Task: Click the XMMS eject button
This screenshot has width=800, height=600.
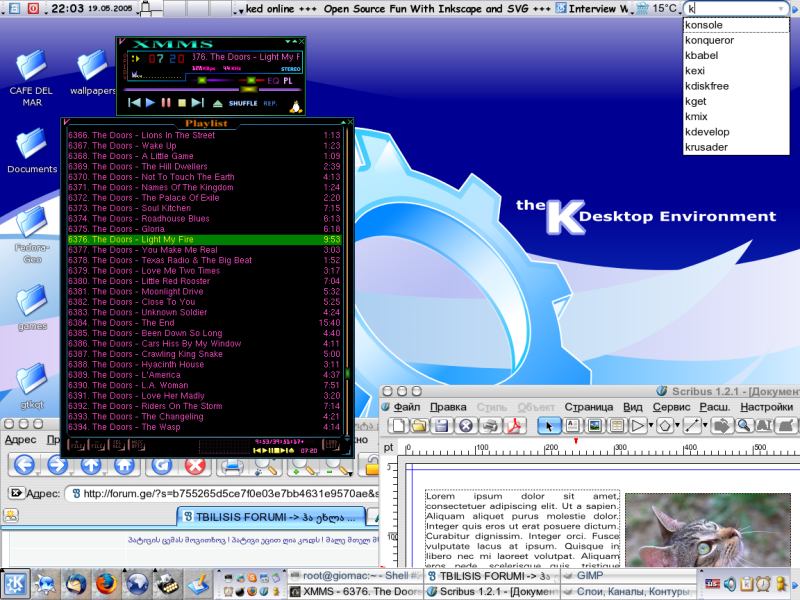Action: click(217, 102)
